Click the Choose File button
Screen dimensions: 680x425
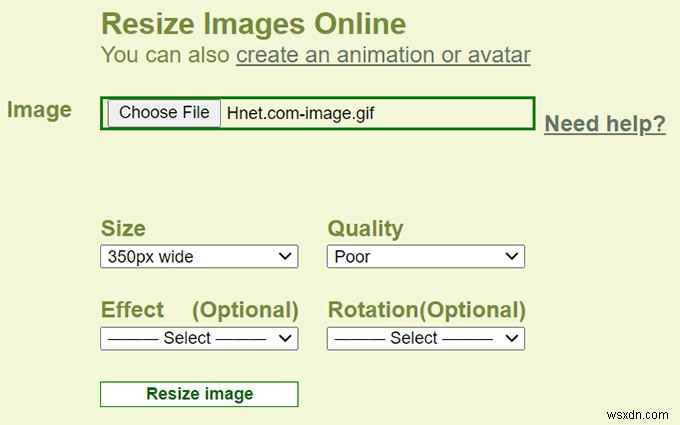pyautogui.click(x=164, y=113)
